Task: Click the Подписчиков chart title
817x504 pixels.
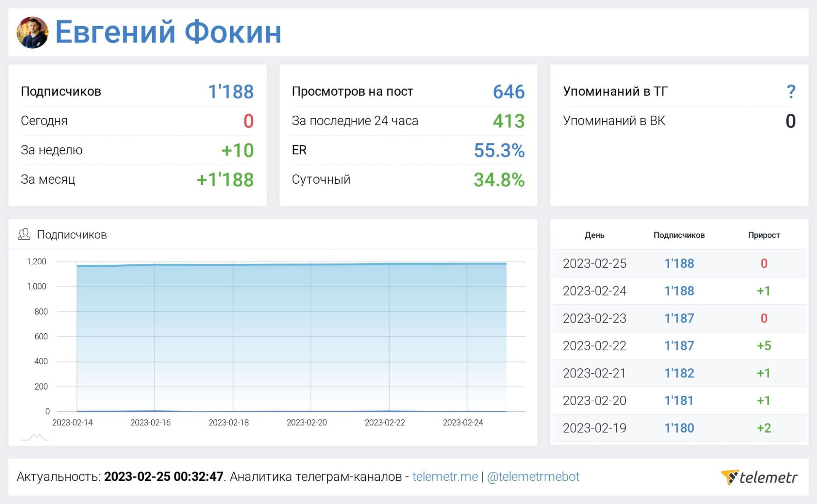Action: [x=72, y=234]
